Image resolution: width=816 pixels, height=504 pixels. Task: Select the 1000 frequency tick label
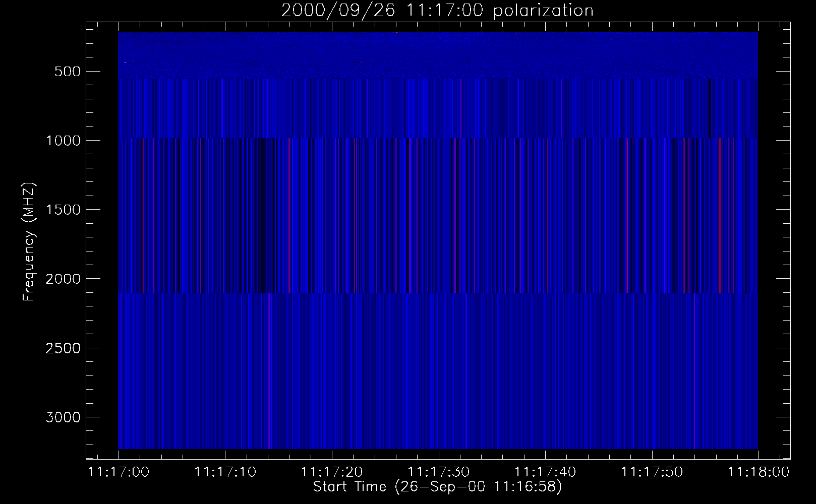63,141
